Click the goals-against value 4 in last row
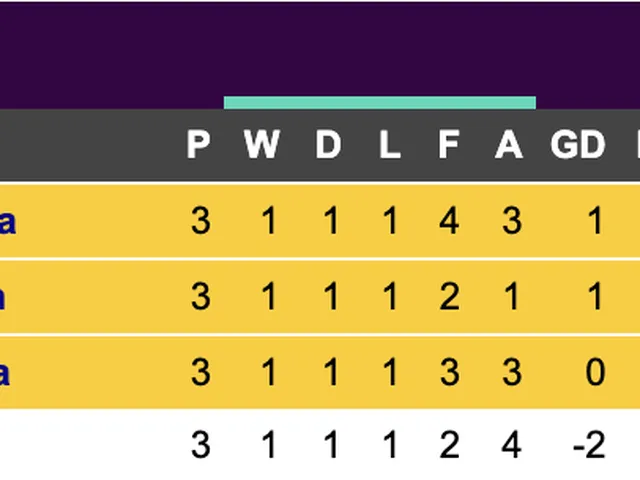Viewport: 640px width, 480px height. [510, 446]
